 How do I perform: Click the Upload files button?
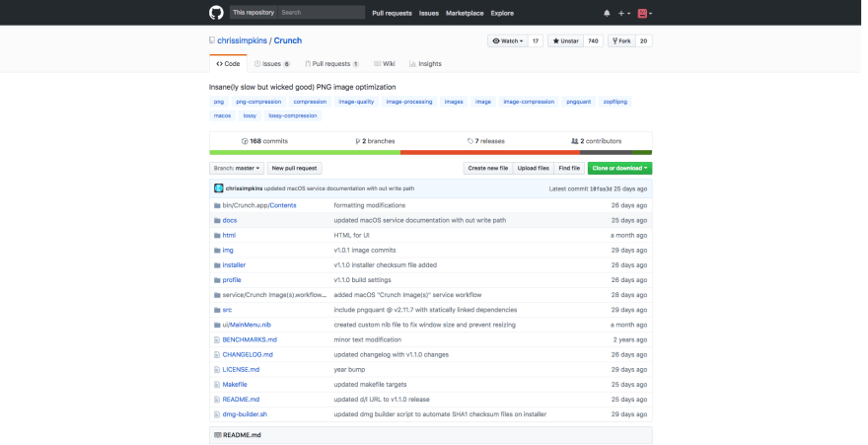(533, 169)
